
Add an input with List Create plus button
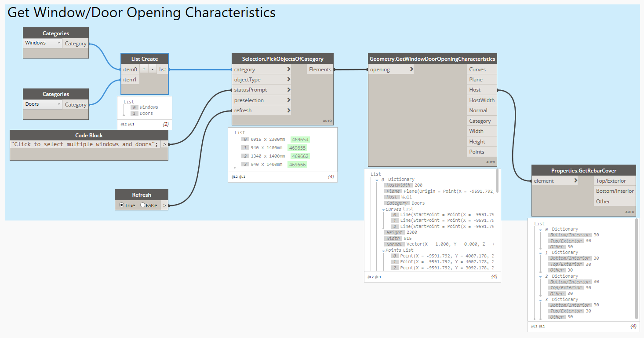coord(144,69)
